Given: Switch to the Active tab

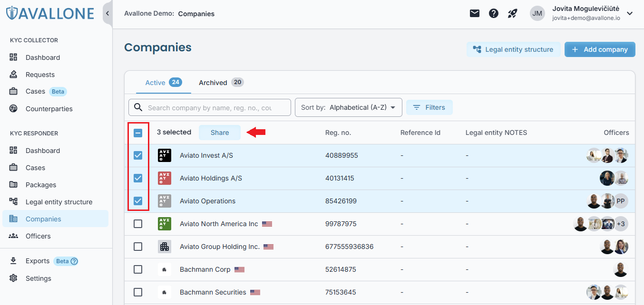Looking at the screenshot, I should click(x=163, y=83).
